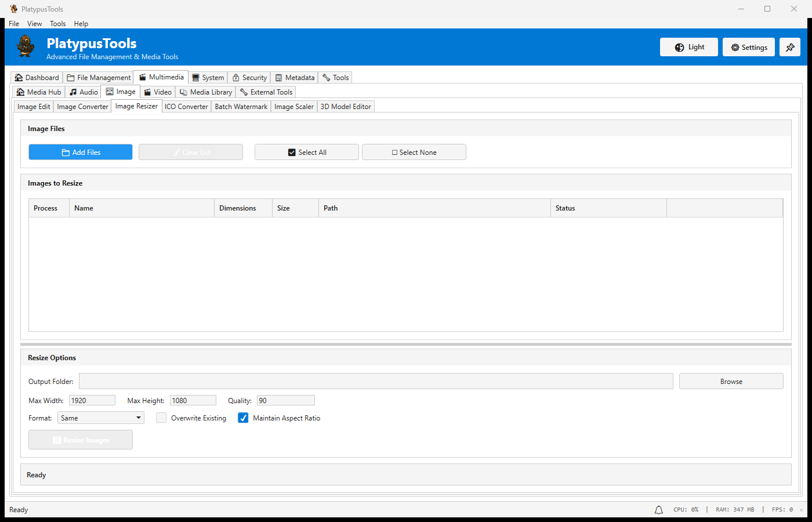The height and width of the screenshot is (522, 812).
Task: Open the Format dropdown showing Same
Action: pos(100,418)
